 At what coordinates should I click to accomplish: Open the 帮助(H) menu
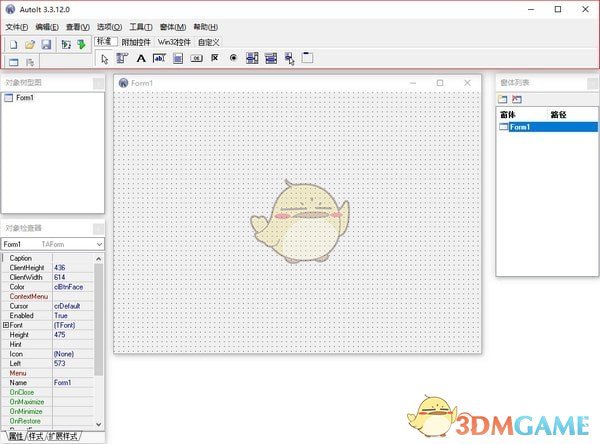click(205, 27)
